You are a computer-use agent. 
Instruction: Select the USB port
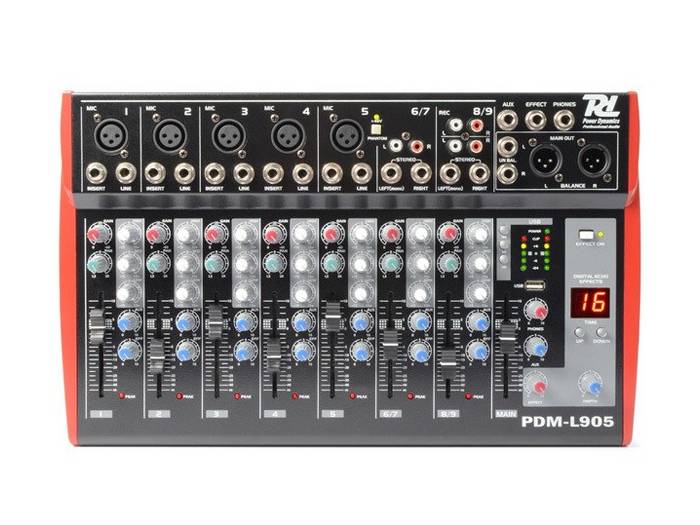coord(536,285)
